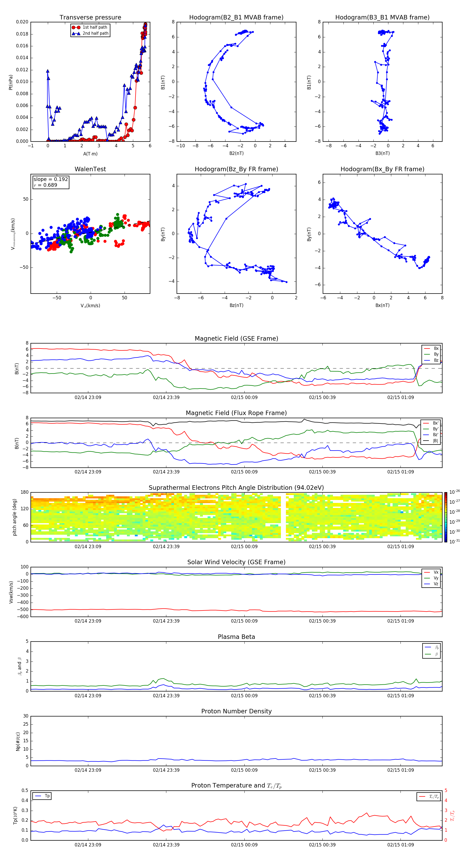Click '02/14 23:09' tick in GSE magnetic panel
Screen dimensions: 473x868
88,397
